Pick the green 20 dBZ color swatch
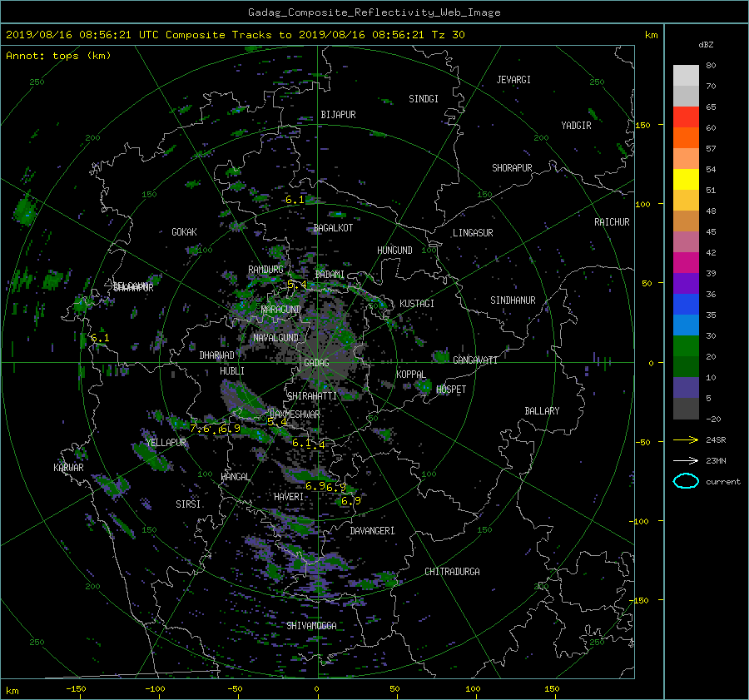 [x=686, y=346]
